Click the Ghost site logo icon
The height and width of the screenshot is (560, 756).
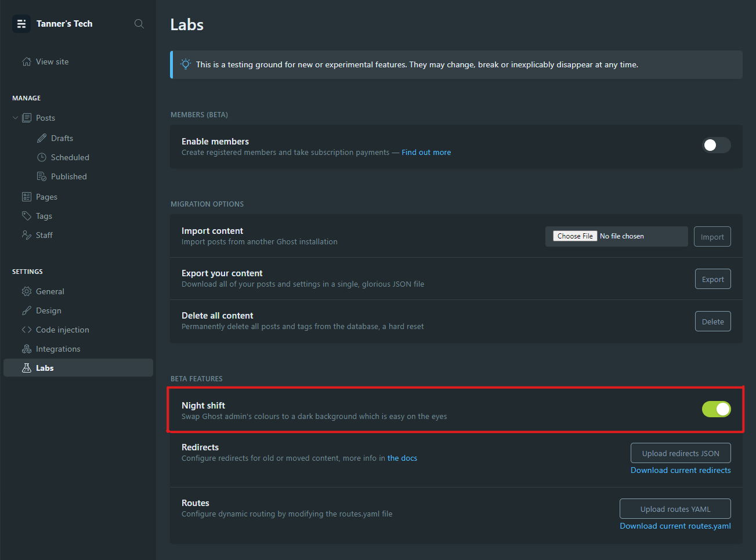click(21, 24)
